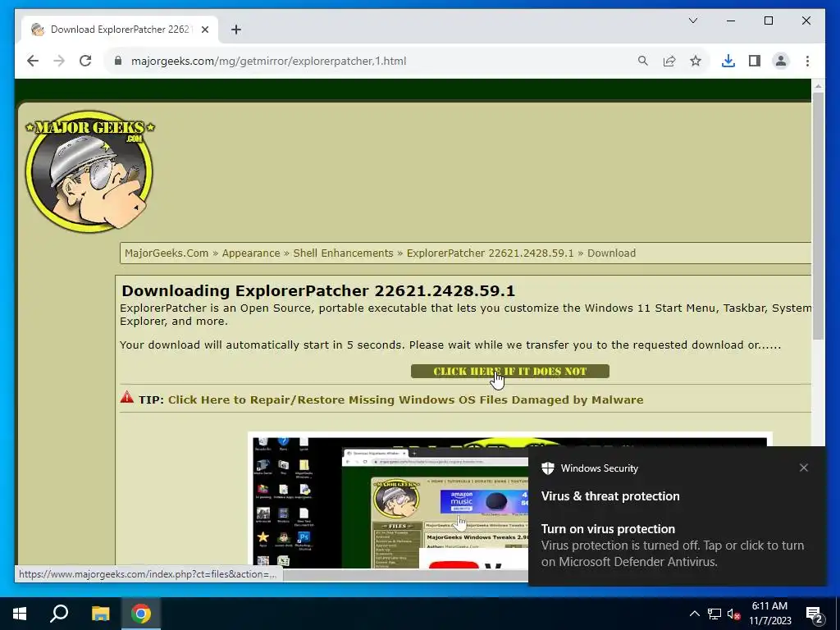Screen dimensions: 840x630
Task: View site information via the padlock icon
Action: 118,61
